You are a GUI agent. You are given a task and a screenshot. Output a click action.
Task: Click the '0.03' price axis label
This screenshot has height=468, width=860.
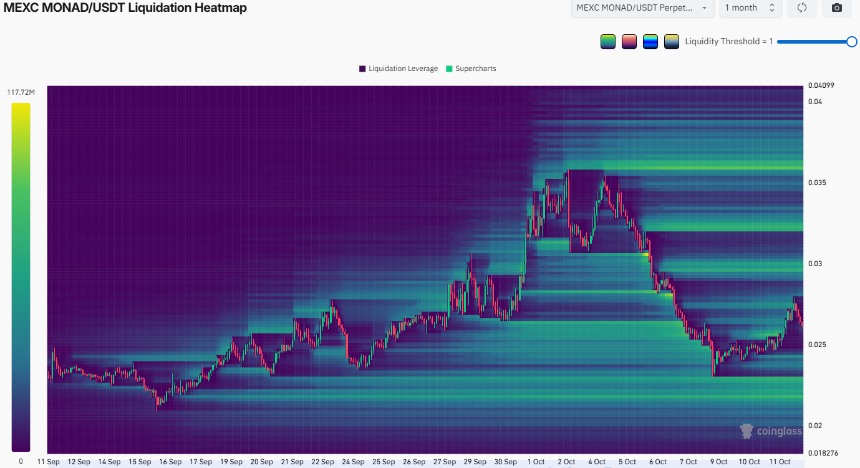point(815,264)
